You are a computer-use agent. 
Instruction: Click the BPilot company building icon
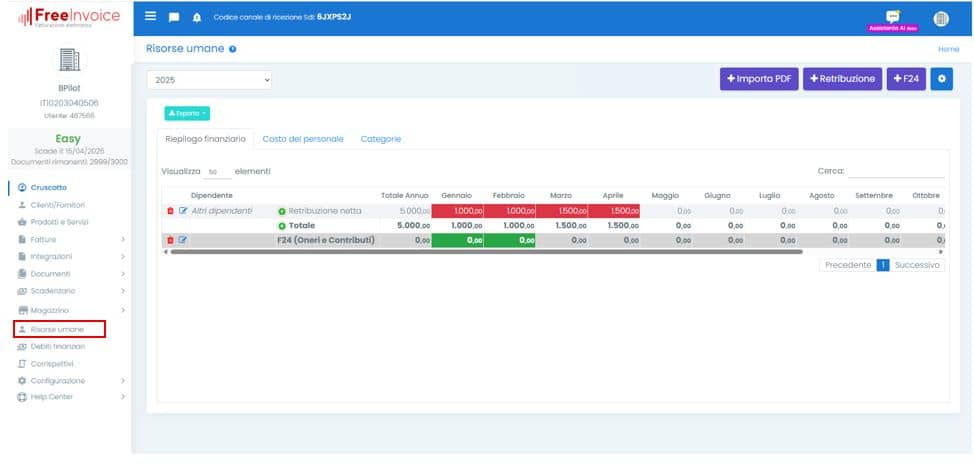(70, 60)
